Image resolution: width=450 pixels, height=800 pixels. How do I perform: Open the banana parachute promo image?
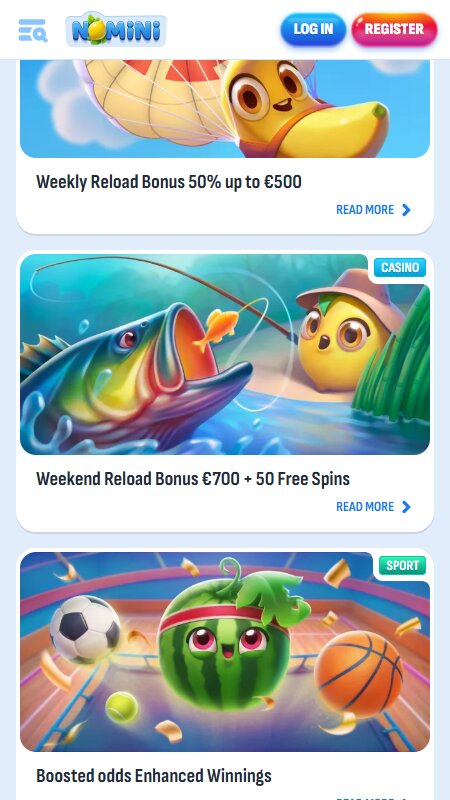pos(225,108)
